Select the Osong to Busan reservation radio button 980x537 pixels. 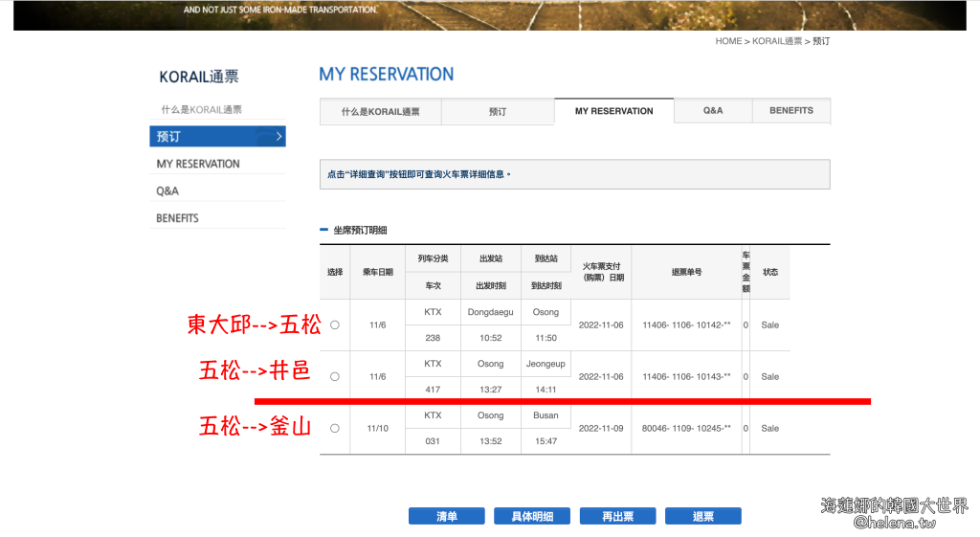tap(334, 429)
